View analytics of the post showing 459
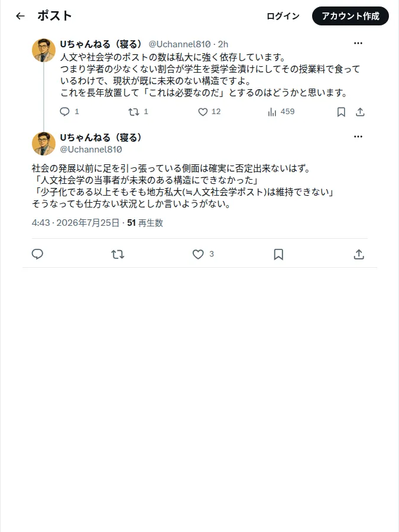 281,112
